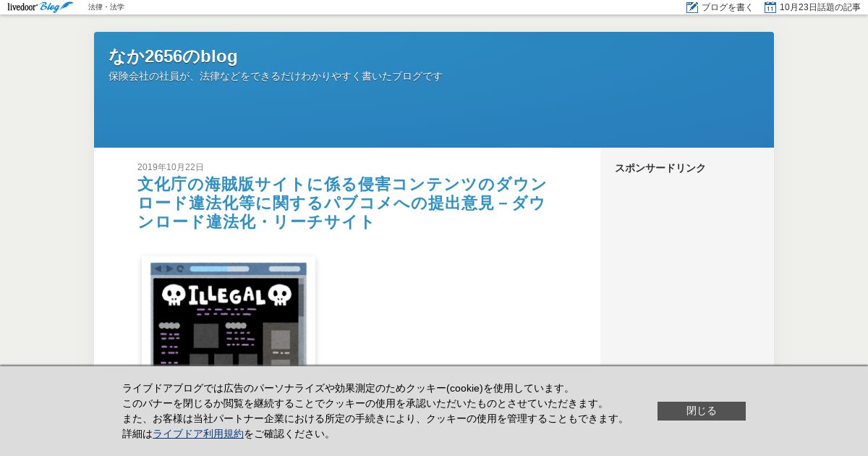Open the livedoor Blog logo
868x456 pixels.
pos(41,7)
